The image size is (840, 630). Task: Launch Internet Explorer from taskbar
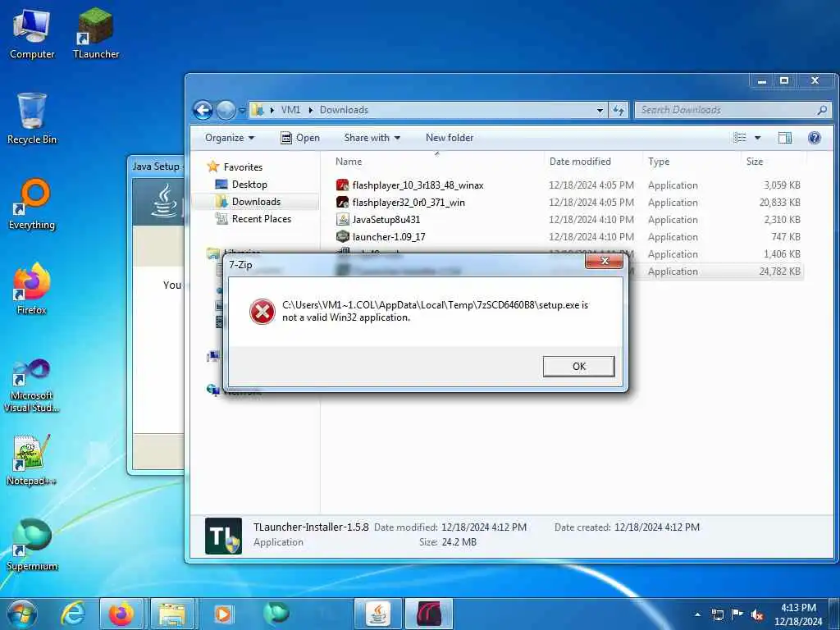[x=73, y=614]
